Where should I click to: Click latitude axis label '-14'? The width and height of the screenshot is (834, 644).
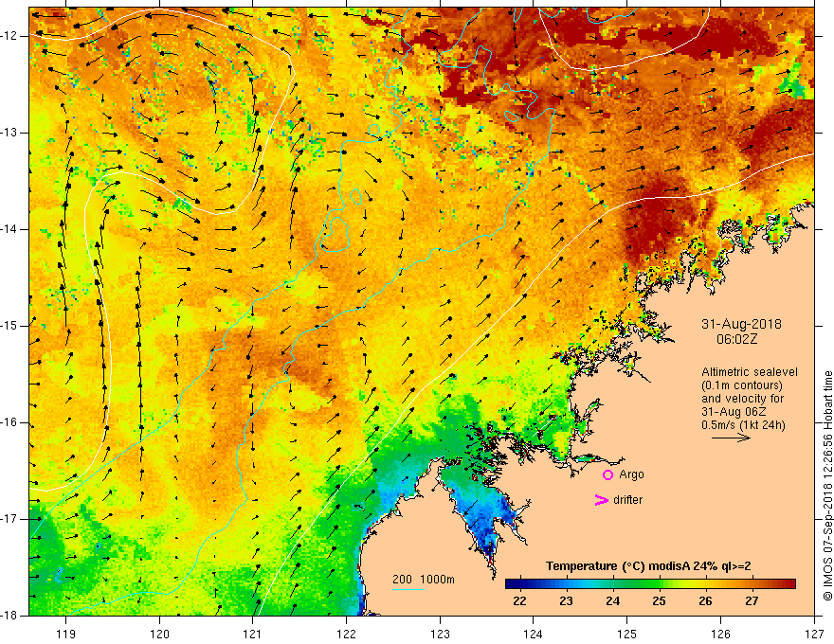[x=10, y=229]
